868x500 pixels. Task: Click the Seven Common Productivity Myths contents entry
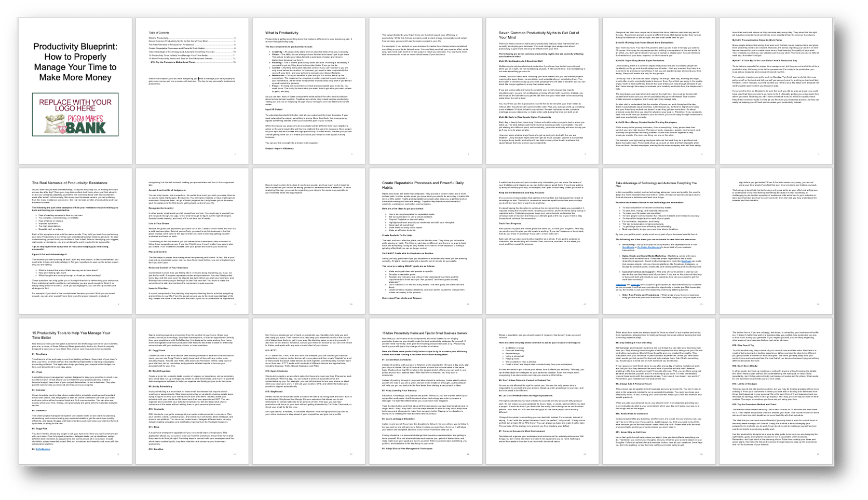tap(192, 41)
